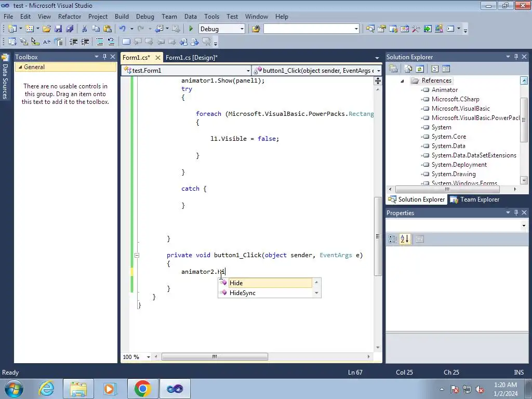
Task: Switch Properties panel to Categorized view
Action: click(393, 239)
